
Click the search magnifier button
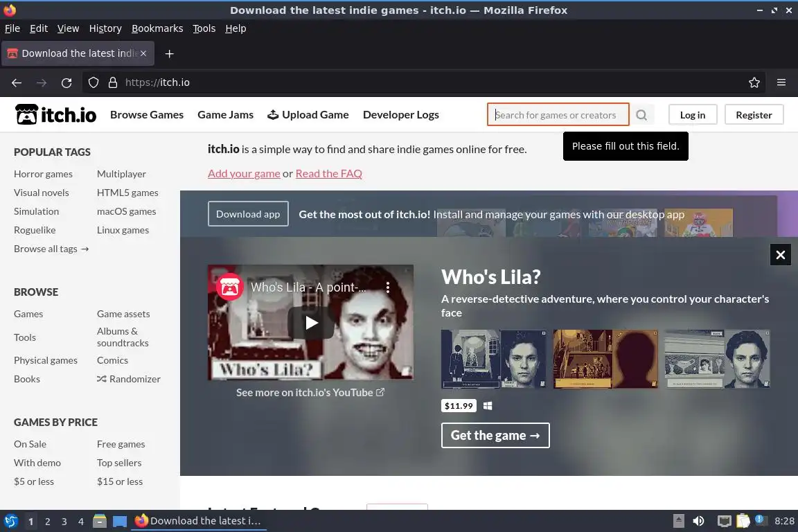(x=641, y=115)
